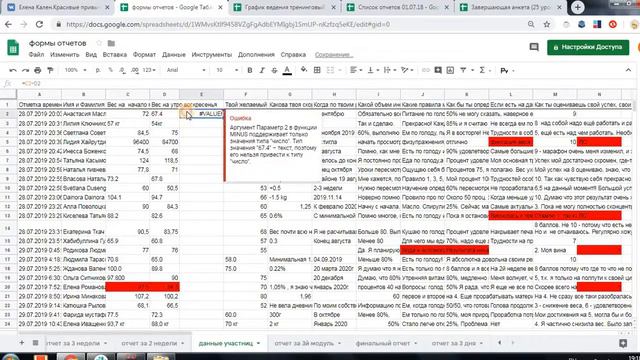Open the all sheets list
Screen dimensions: 640x360
(36, 343)
